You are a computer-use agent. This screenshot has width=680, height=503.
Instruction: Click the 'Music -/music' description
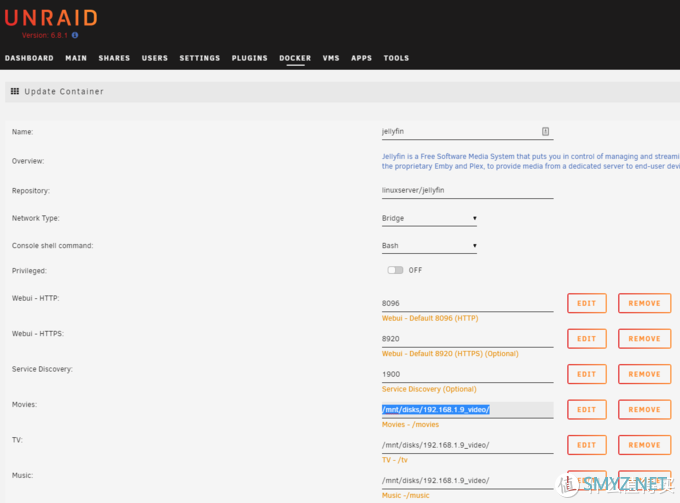point(405,496)
